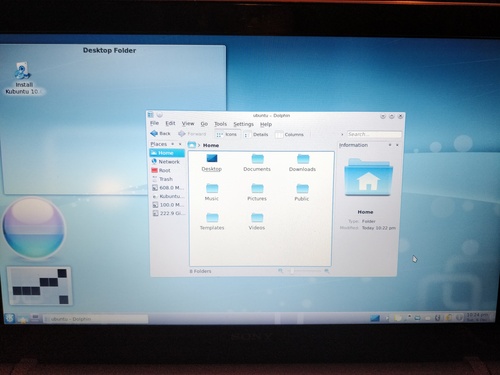Open the File menu
The height and width of the screenshot is (375, 500).
[x=154, y=123]
